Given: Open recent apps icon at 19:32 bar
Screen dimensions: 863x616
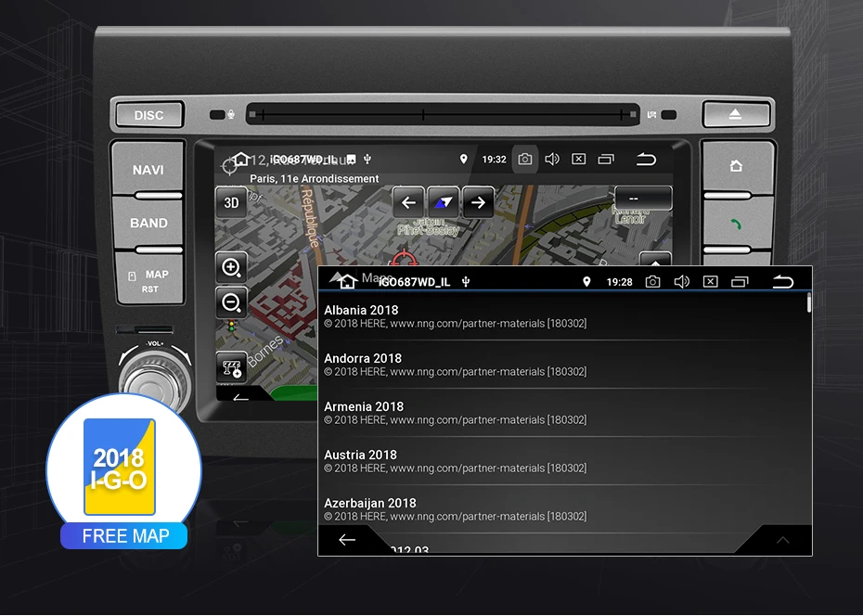Looking at the screenshot, I should click(606, 160).
